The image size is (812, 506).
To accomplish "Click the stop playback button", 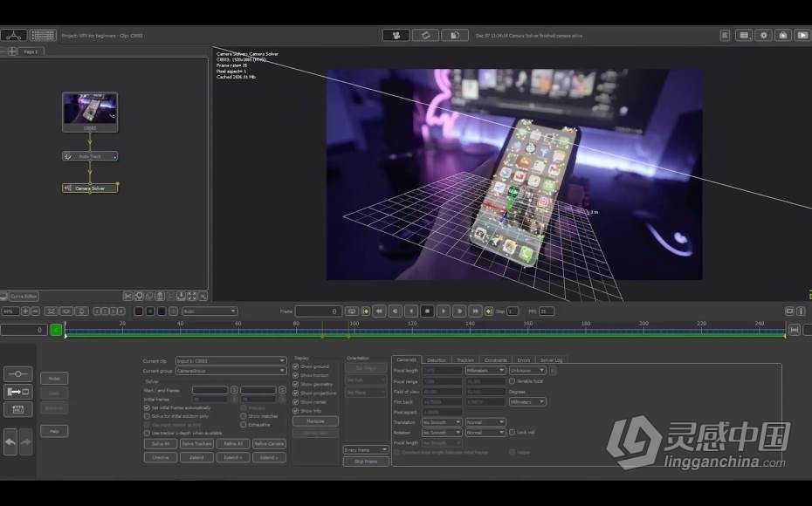I will (427, 311).
